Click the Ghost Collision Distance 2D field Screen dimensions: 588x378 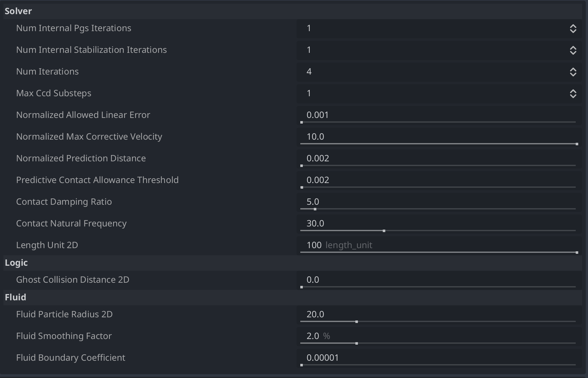point(438,280)
